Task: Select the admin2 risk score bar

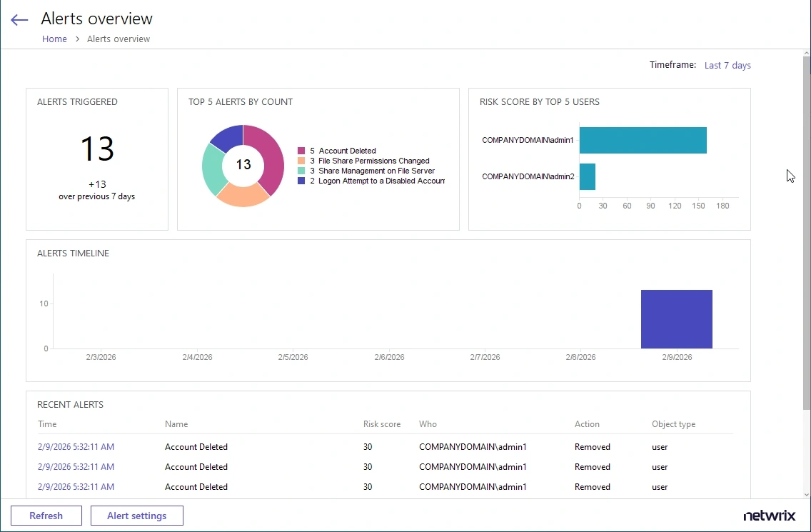Action: tap(587, 176)
